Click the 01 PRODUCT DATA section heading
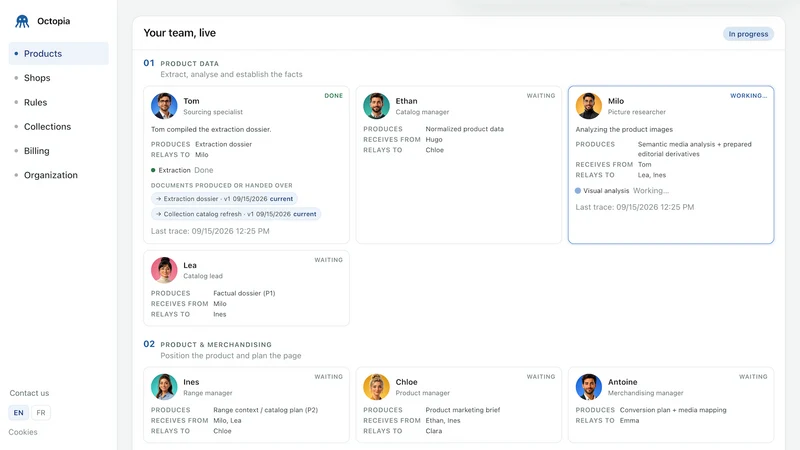 [181, 63]
